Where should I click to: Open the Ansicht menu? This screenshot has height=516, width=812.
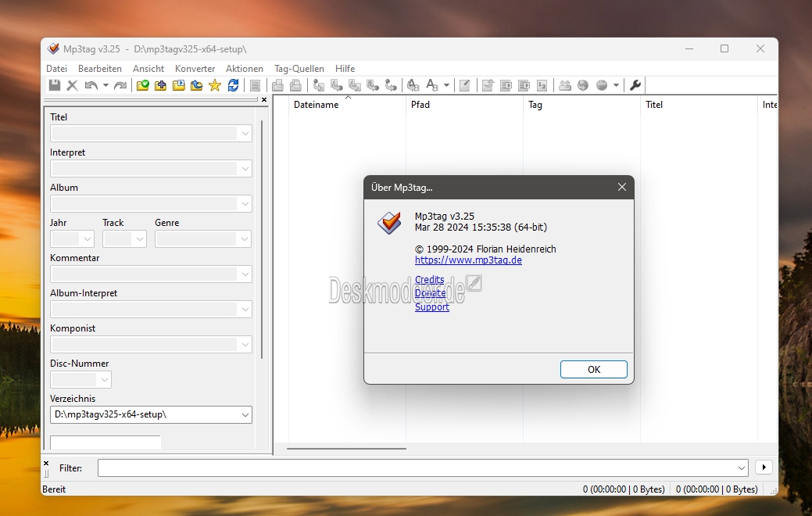pyautogui.click(x=148, y=68)
